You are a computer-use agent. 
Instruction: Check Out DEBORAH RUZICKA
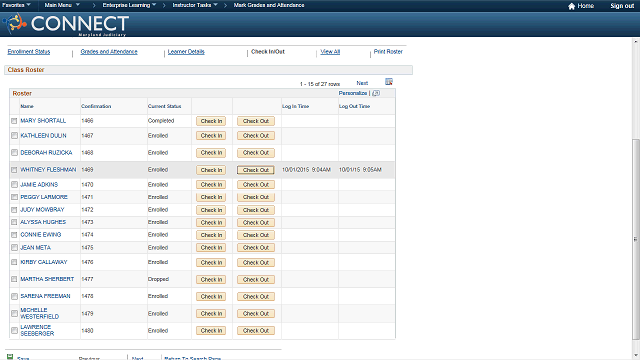[256, 153]
